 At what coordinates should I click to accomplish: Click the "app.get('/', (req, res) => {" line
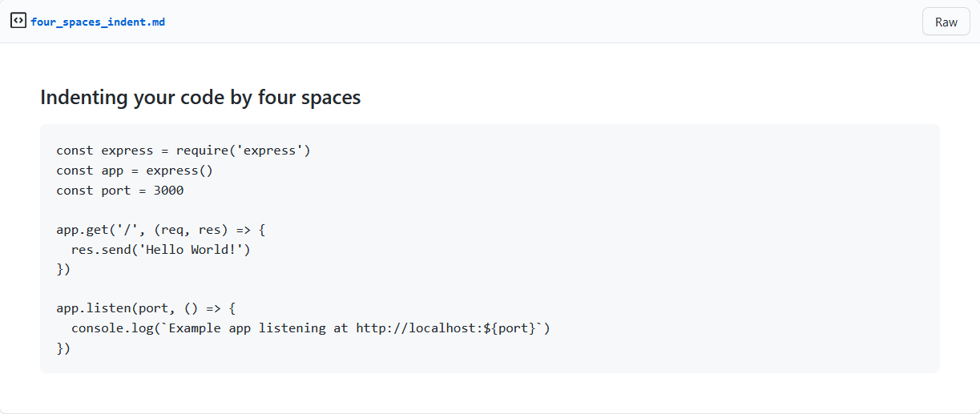[x=161, y=230]
